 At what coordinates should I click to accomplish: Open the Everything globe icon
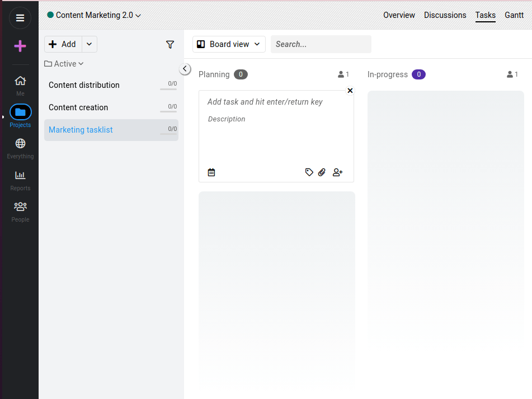[x=20, y=143]
